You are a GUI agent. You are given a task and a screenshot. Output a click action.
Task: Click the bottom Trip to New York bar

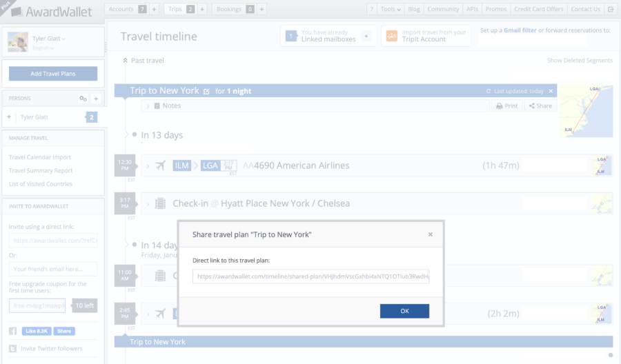(364, 342)
